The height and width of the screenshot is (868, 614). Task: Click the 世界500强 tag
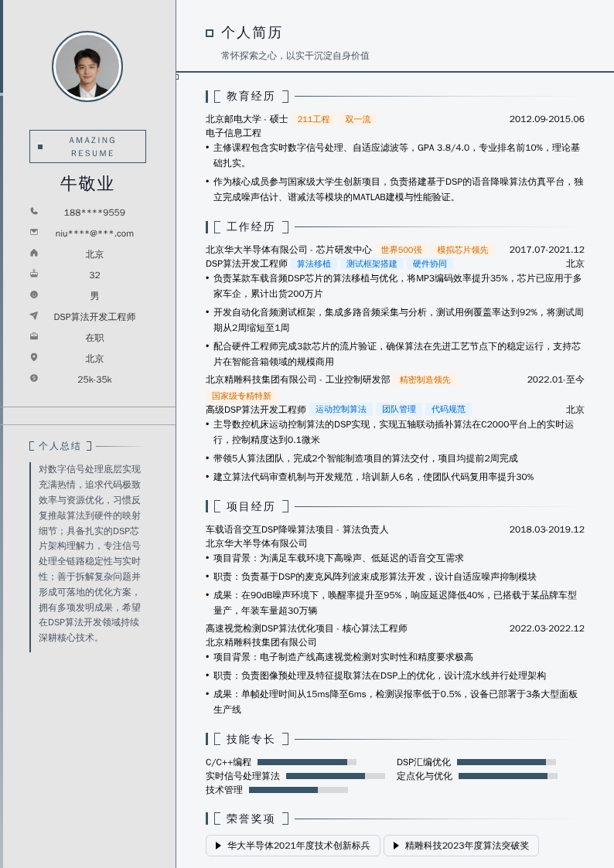click(x=401, y=250)
